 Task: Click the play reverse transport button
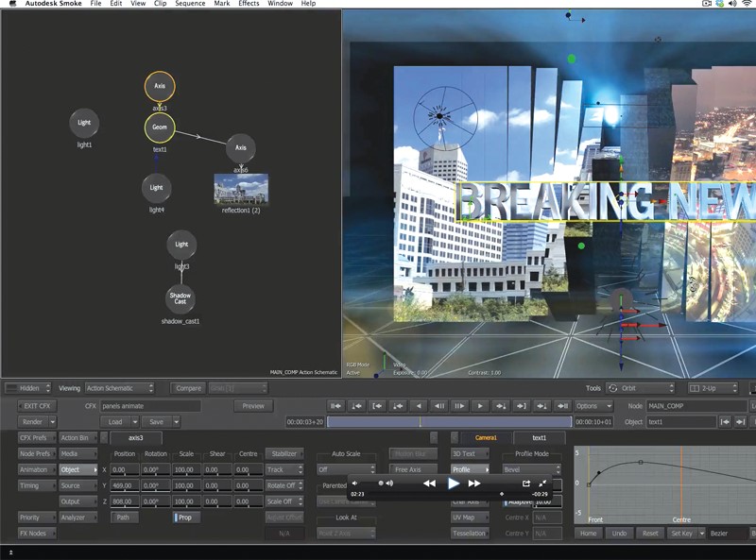419,406
